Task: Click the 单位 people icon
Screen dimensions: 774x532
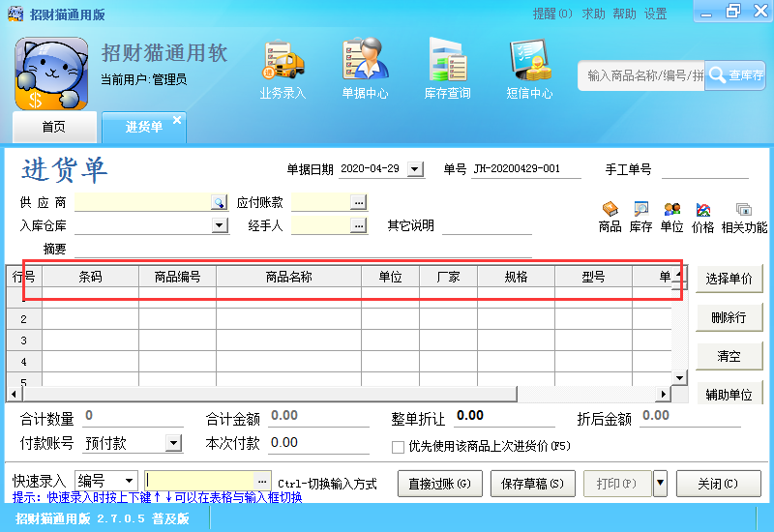Action: 671,209
